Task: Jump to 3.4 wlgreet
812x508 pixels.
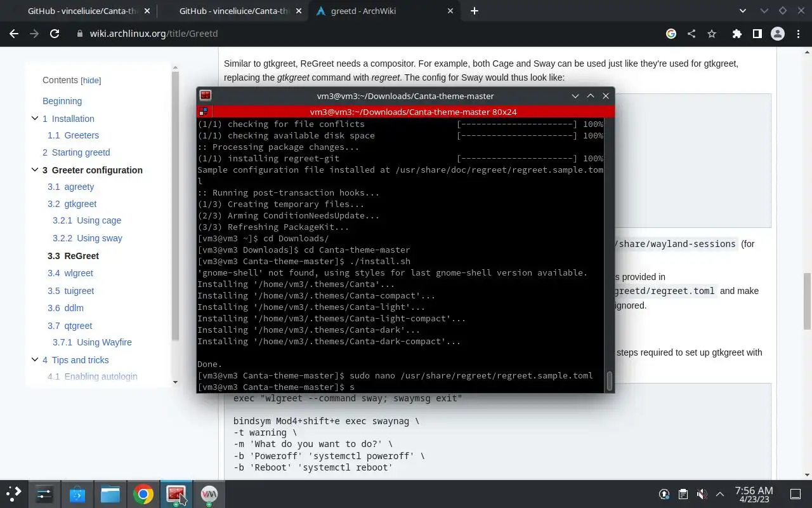Action: pos(70,273)
